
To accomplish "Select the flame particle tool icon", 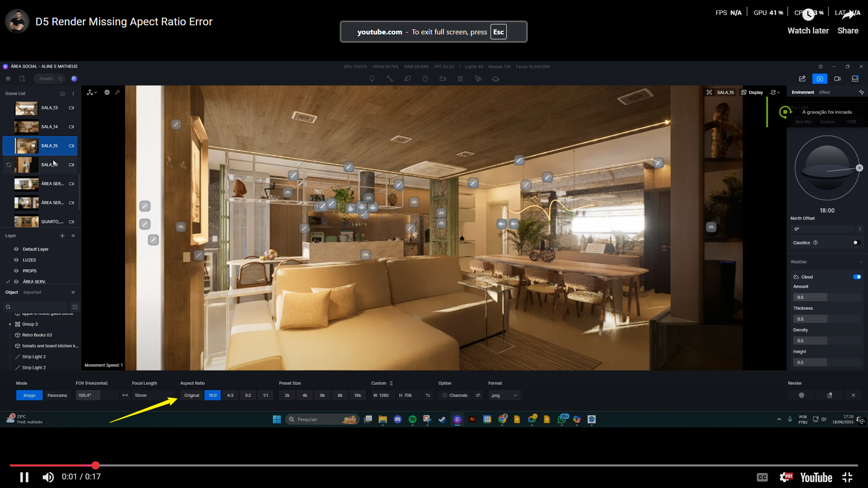I will point(425,79).
